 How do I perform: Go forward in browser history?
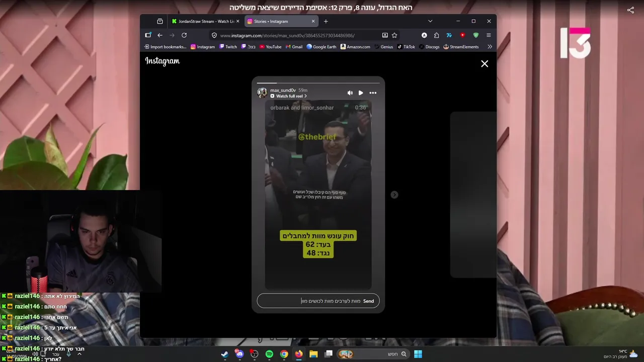(172, 35)
